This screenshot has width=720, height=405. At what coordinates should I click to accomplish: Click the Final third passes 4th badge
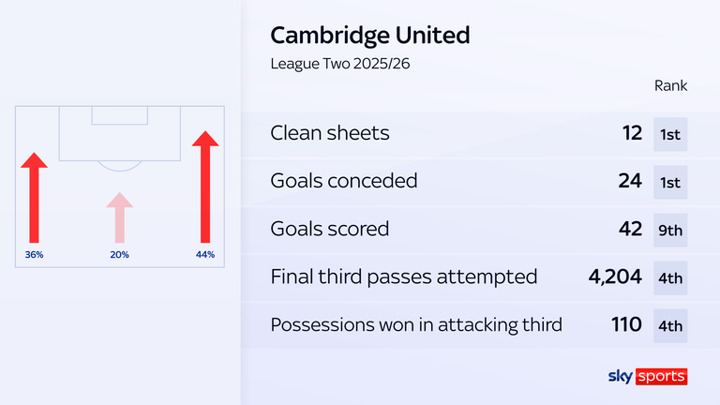point(670,278)
